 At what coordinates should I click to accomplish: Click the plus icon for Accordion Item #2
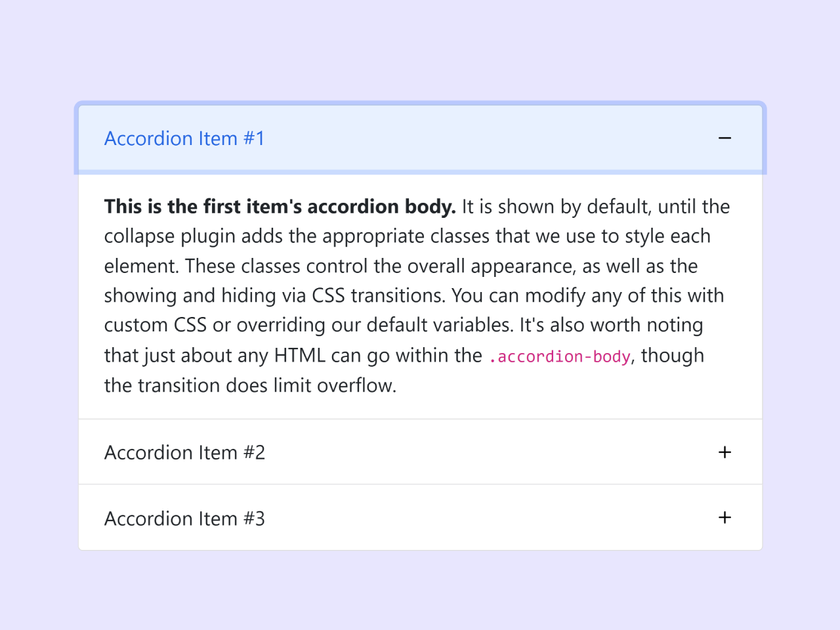click(x=724, y=452)
